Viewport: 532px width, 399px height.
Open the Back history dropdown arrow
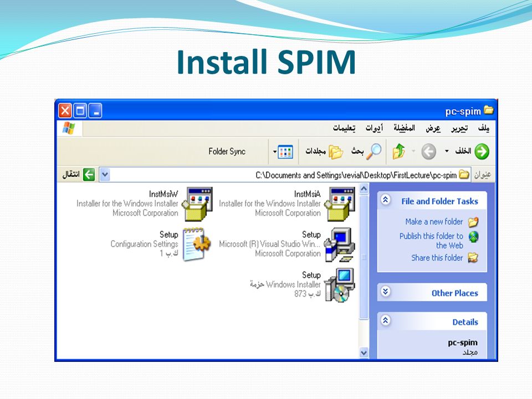[x=447, y=151]
